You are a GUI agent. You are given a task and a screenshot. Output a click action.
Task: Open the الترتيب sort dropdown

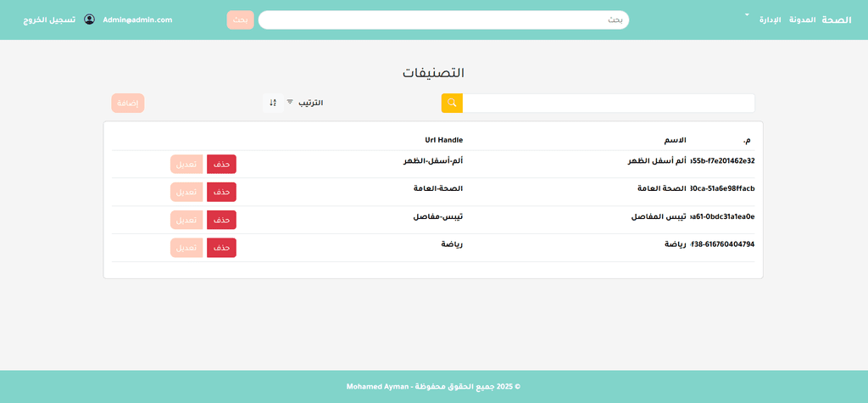(x=304, y=104)
